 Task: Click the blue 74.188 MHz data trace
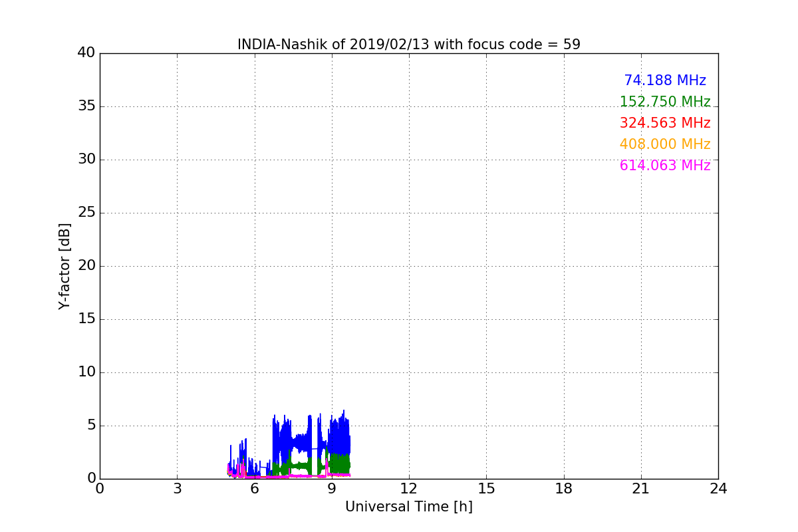[340, 439]
